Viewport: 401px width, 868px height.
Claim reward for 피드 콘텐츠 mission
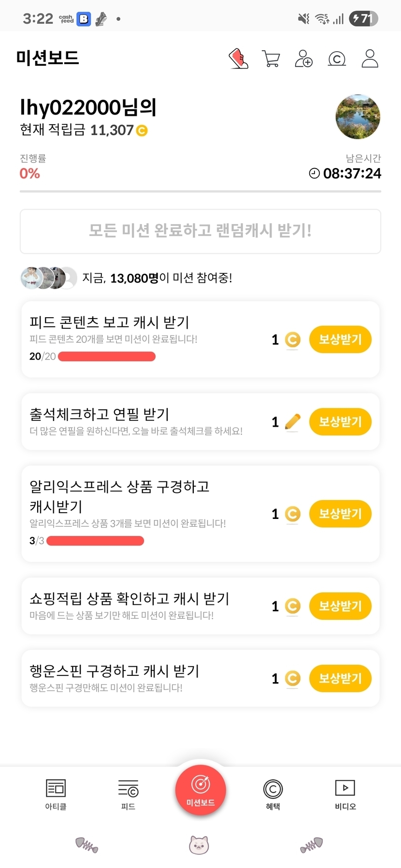(340, 339)
